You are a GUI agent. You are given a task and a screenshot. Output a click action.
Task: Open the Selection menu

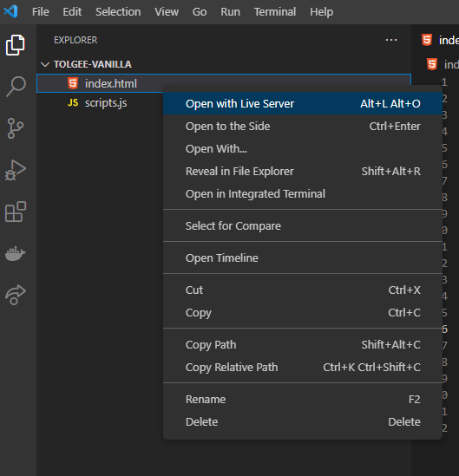(x=118, y=12)
